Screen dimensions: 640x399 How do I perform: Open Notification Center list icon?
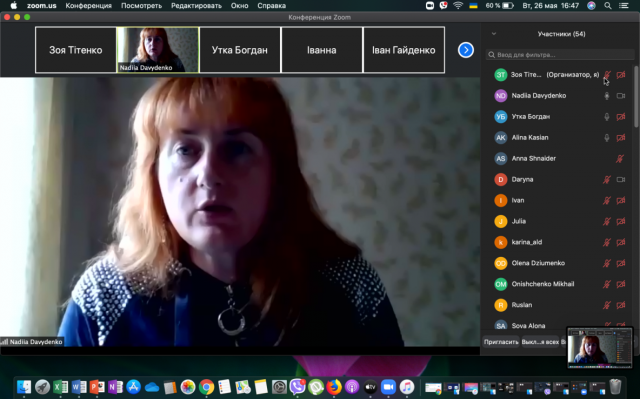624,6
